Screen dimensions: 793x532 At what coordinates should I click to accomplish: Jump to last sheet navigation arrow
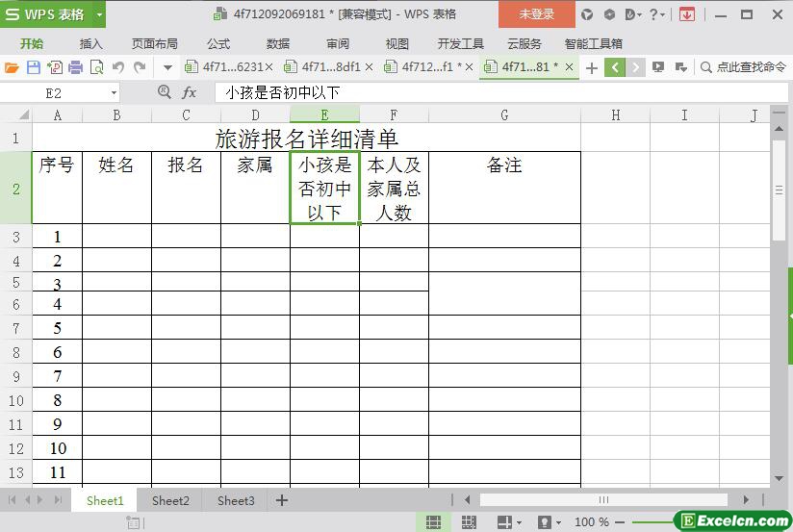(59, 500)
